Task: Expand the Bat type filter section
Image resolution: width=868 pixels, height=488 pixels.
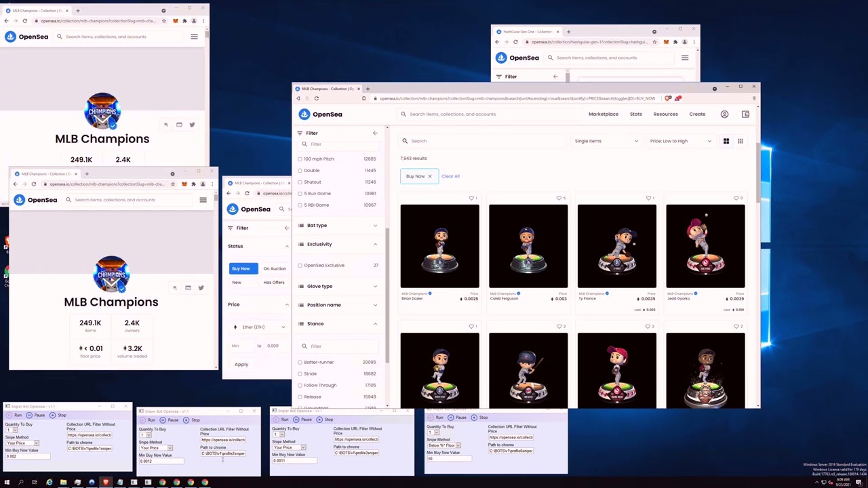Action: (337, 225)
